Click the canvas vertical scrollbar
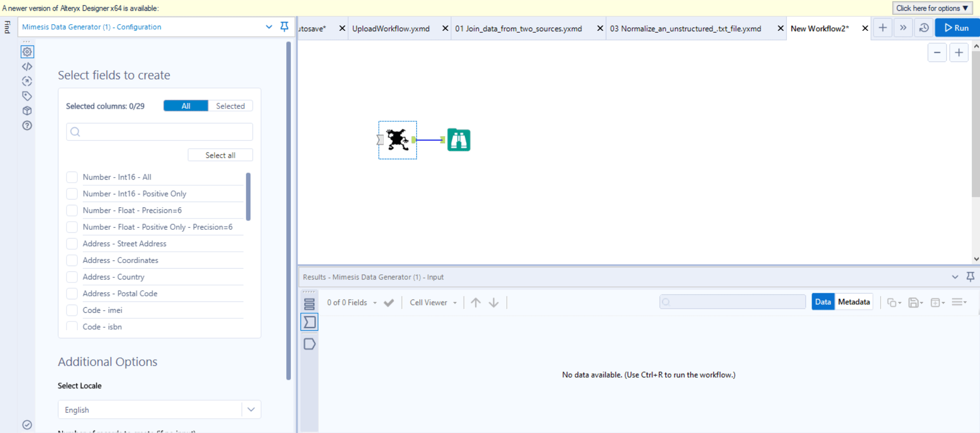The height and width of the screenshot is (433, 980). pyautogui.click(x=975, y=124)
